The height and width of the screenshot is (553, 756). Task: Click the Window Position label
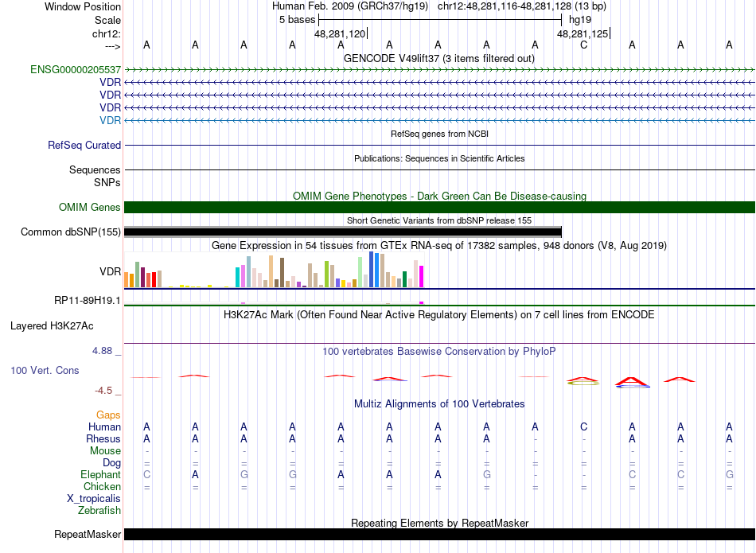click(83, 6)
